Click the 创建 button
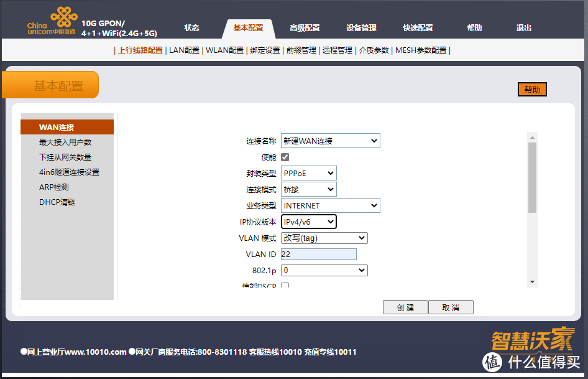Screen dimensions: 588x379 (x=405, y=307)
